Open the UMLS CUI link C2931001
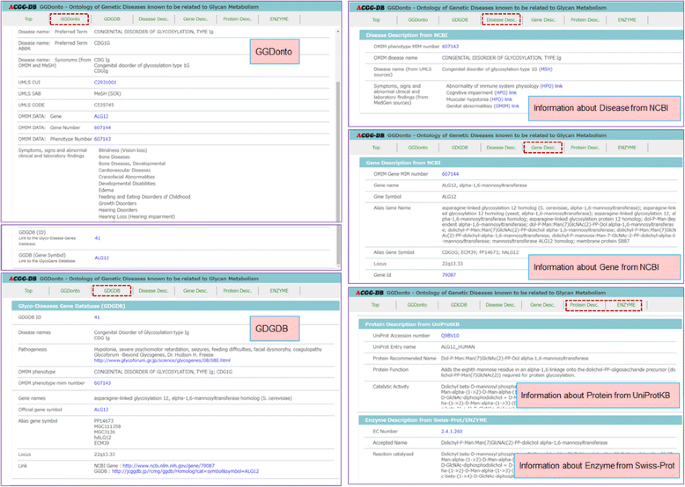Viewport: 685px width, 487px height. click(105, 82)
